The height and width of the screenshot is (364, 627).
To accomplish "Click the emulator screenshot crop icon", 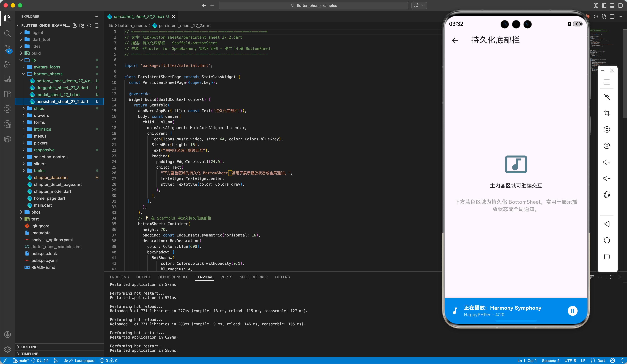I will 607,113.
